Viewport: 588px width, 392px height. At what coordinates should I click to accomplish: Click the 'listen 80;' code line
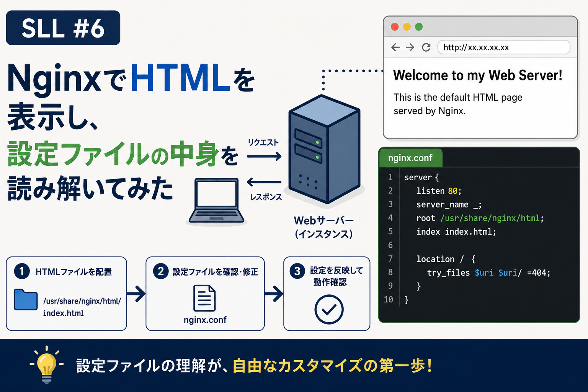tap(439, 191)
